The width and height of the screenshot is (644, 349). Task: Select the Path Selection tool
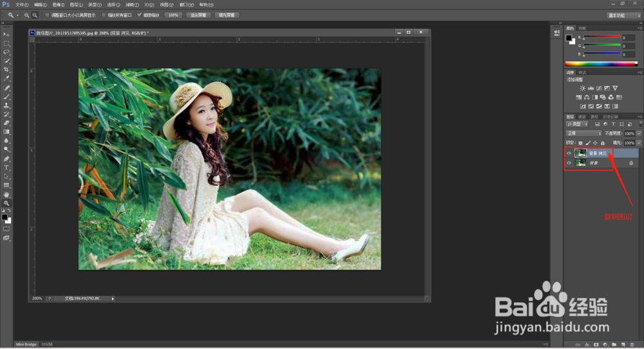point(6,176)
